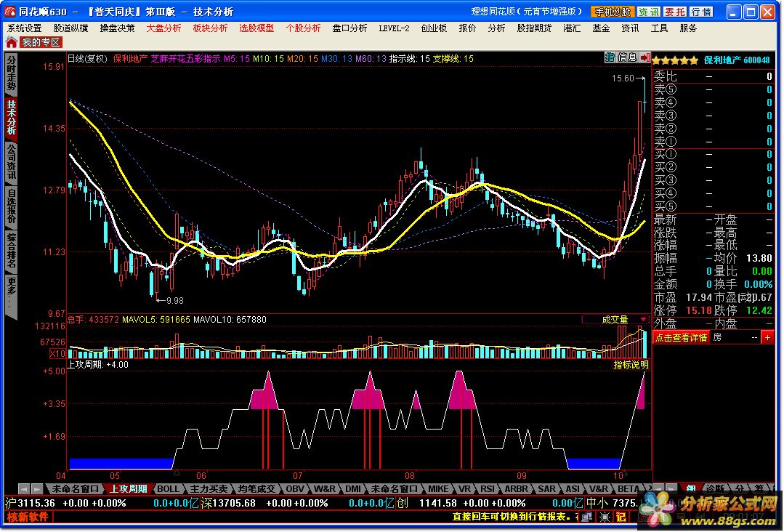Open the 我的专区 button
Viewport: 784px width, 532px height.
(x=41, y=42)
